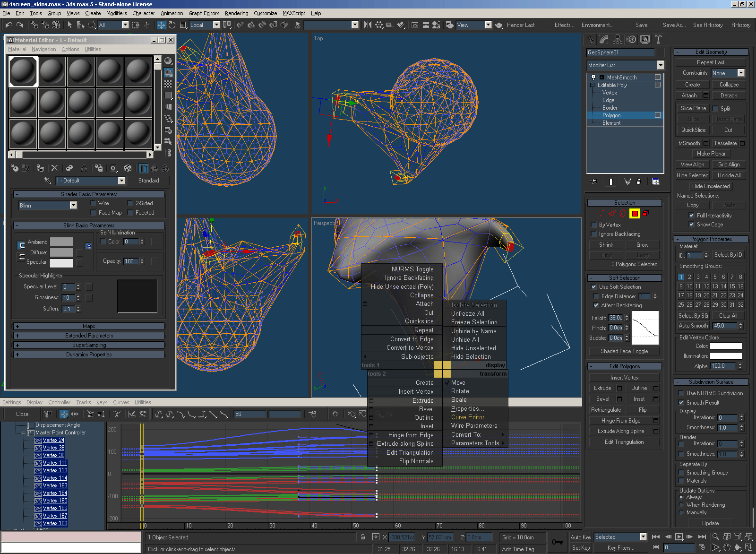Click the Hinge From Edge button
Viewport: 756px width, 554px height.
pyautogui.click(x=621, y=421)
